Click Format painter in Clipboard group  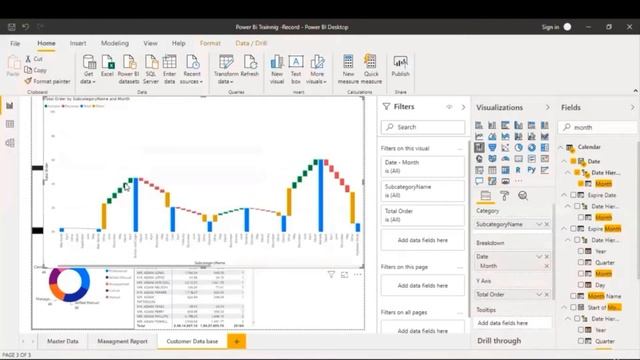[47, 81]
